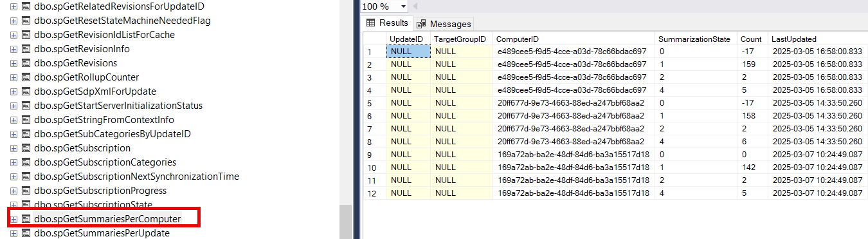Viewport: 868px width, 239px height.
Task: Click the select-all corner of results grid
Action: point(374,39)
